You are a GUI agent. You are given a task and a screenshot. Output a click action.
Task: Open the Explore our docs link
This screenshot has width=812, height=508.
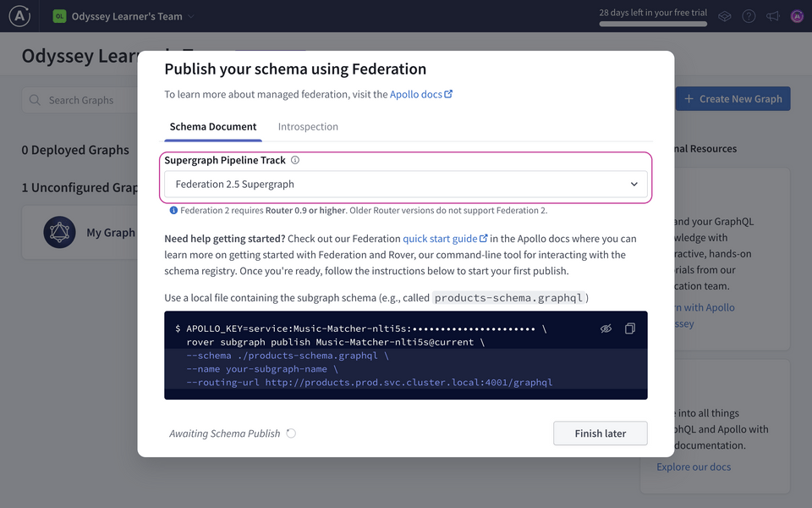point(694,467)
